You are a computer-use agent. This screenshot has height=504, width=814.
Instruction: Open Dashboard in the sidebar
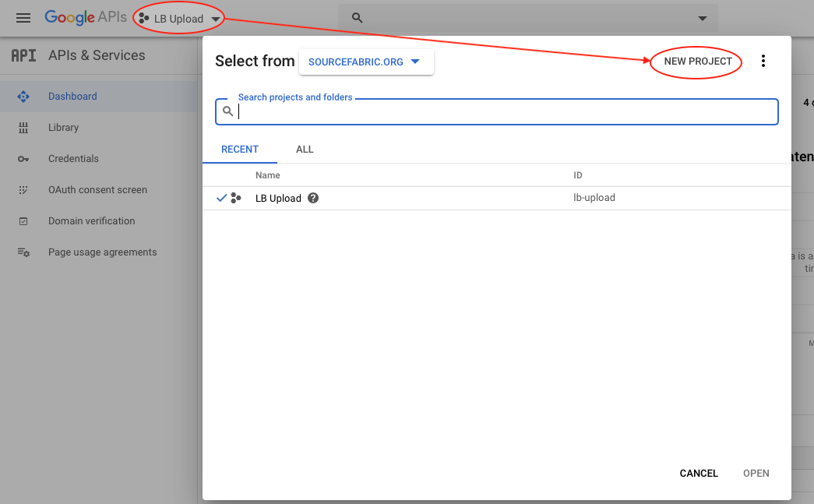[x=99, y=96]
